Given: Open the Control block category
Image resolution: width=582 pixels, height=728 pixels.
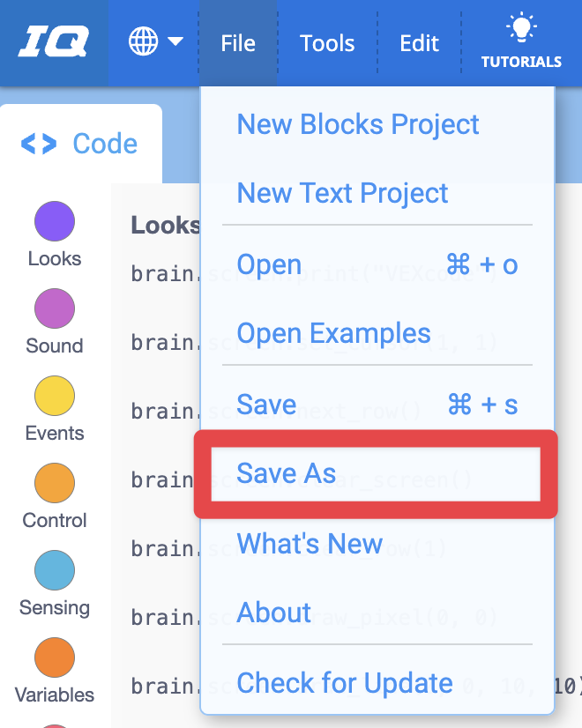Looking at the screenshot, I should coord(54,494).
